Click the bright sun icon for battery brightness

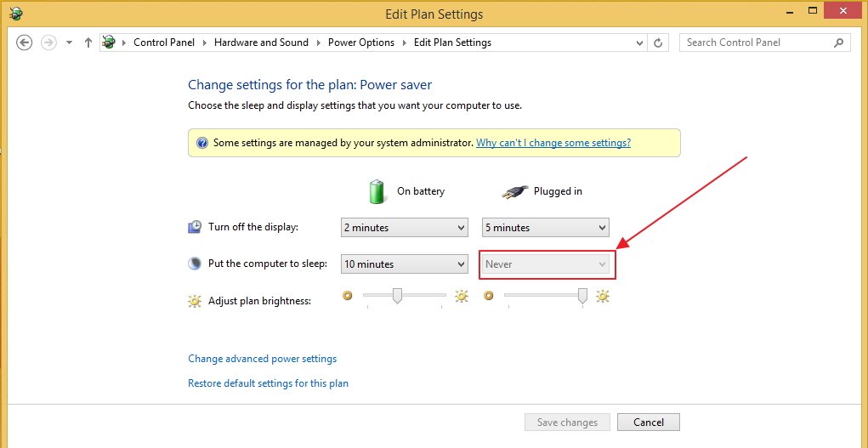[462, 297]
